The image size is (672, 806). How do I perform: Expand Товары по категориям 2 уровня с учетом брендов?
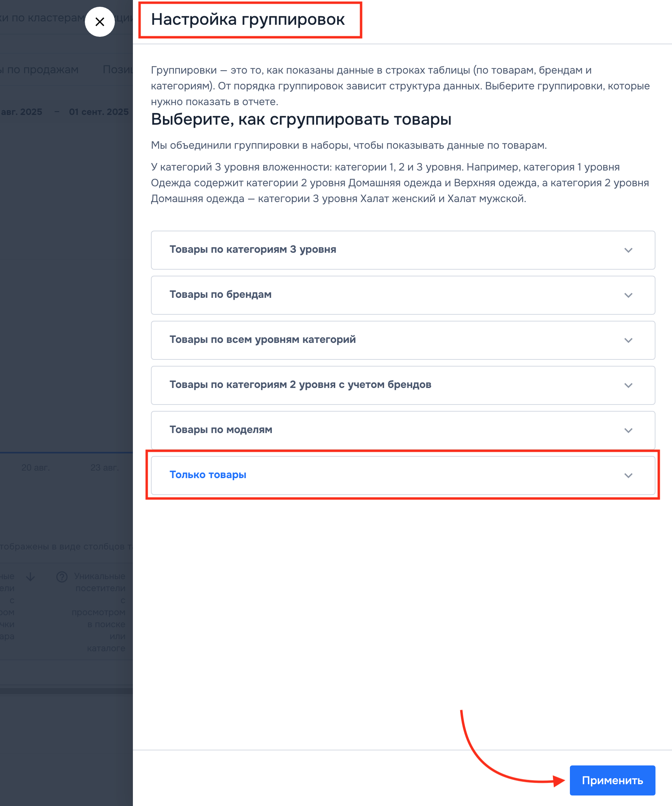pyautogui.click(x=628, y=385)
